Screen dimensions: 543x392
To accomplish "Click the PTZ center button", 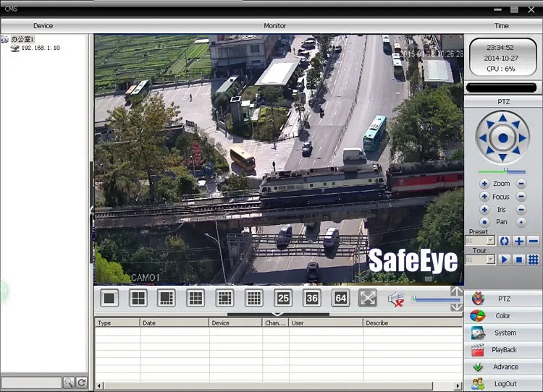I will [x=503, y=138].
